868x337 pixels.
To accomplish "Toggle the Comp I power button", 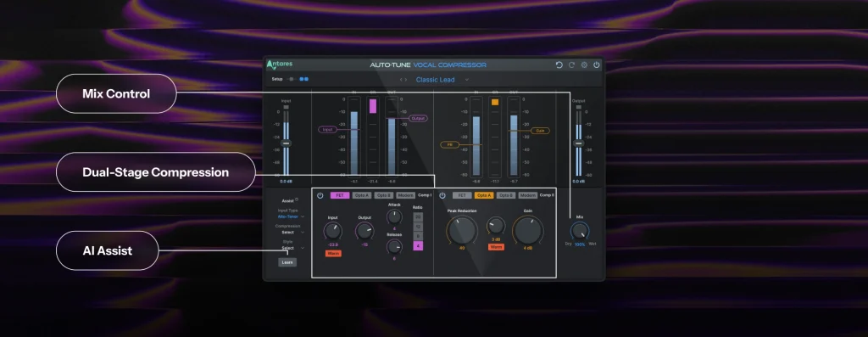I will pyautogui.click(x=320, y=195).
